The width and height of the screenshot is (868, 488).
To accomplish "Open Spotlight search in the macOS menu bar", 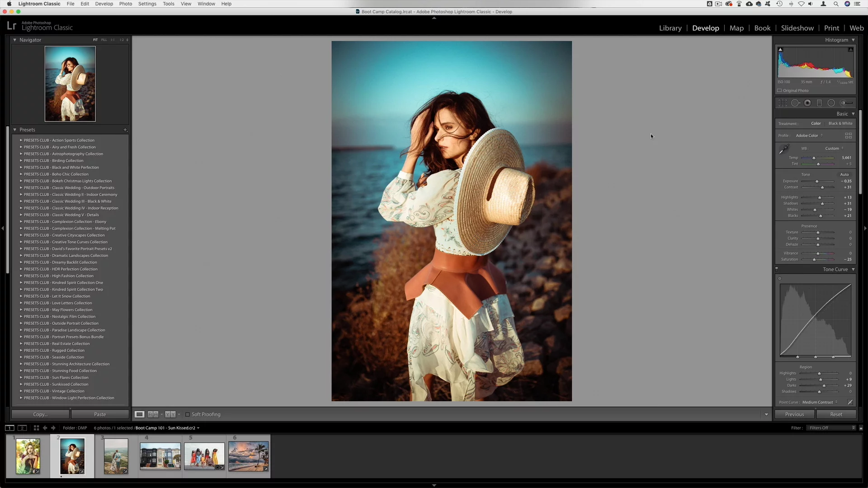I will tap(836, 4).
